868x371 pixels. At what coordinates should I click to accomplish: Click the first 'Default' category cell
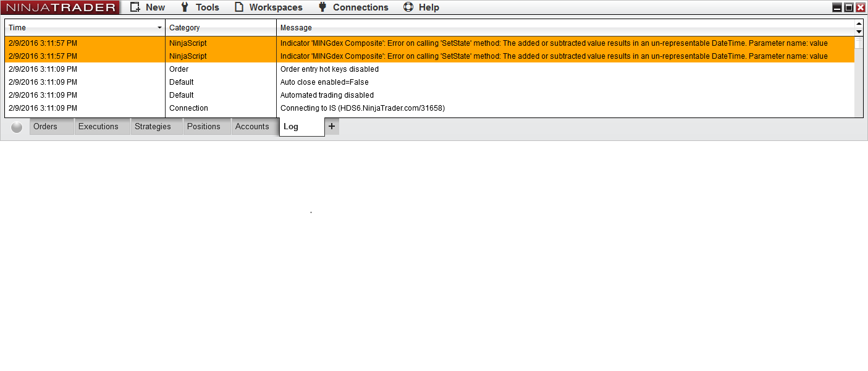[221, 82]
